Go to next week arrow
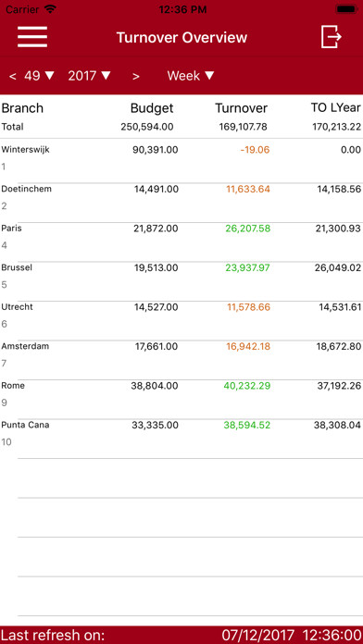The height and width of the screenshot is (644, 363). 136,76
